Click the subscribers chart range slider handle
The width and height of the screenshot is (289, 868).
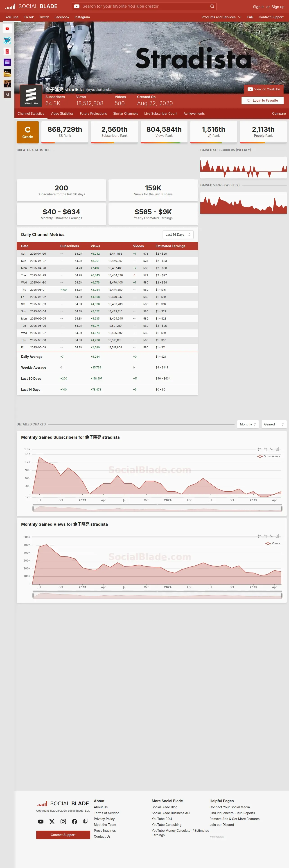(x=33, y=508)
